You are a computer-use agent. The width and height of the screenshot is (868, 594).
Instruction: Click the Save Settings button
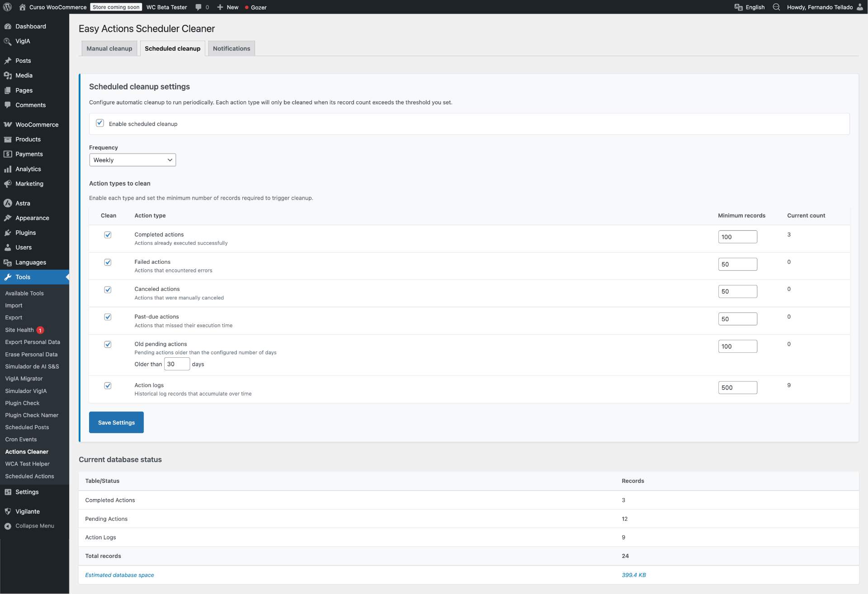(x=116, y=422)
